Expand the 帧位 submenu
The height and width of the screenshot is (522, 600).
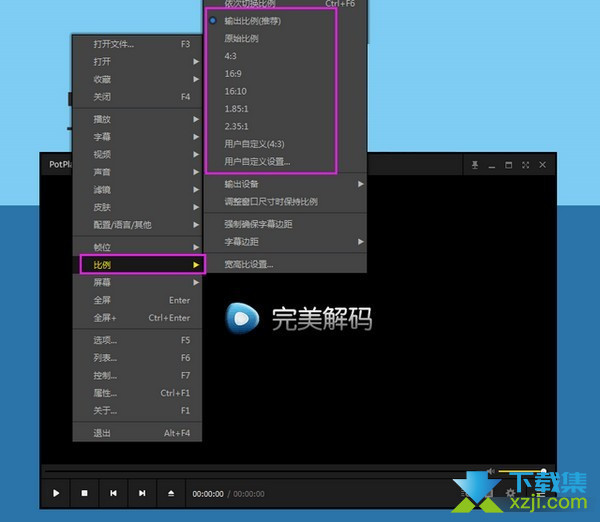tap(137, 247)
